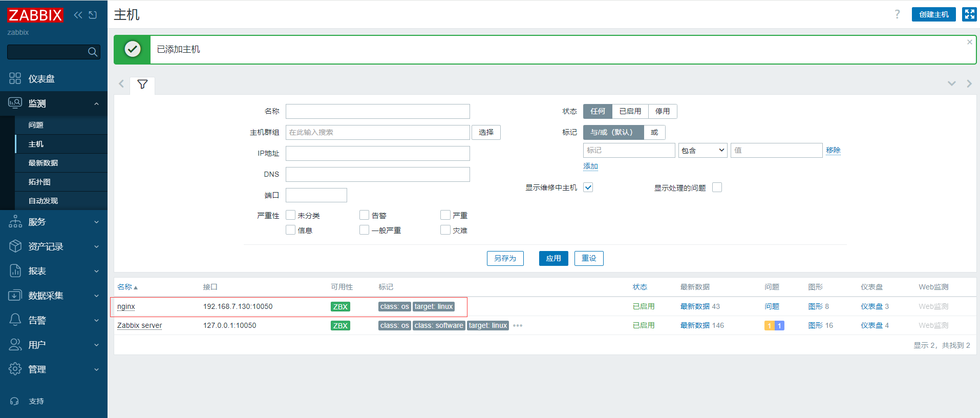This screenshot has height=418, width=980.
Task: Click ZBX availability badge for nginx
Action: (340, 307)
